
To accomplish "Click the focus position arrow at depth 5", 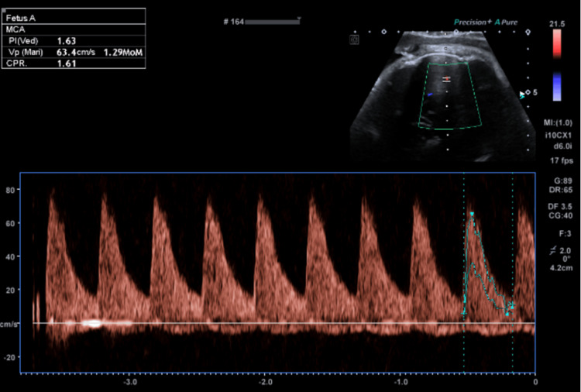I will click(522, 95).
